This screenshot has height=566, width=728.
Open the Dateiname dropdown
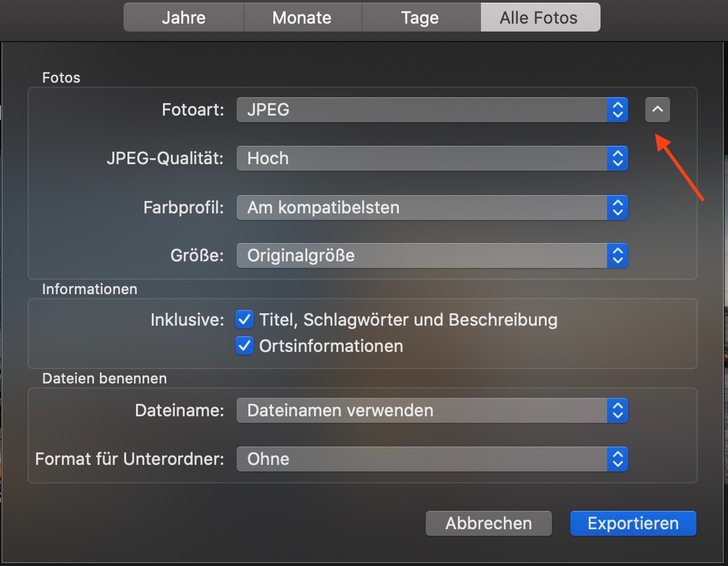[422, 410]
